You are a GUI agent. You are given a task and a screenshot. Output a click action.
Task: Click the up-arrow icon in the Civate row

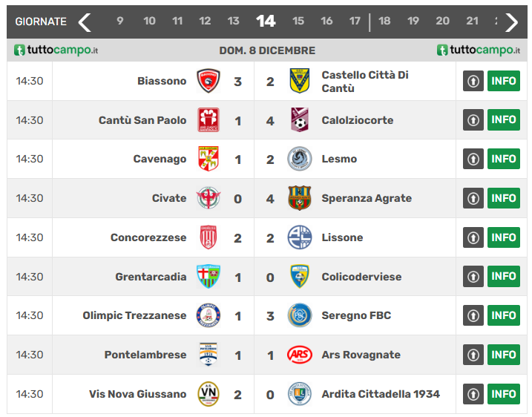(x=473, y=198)
